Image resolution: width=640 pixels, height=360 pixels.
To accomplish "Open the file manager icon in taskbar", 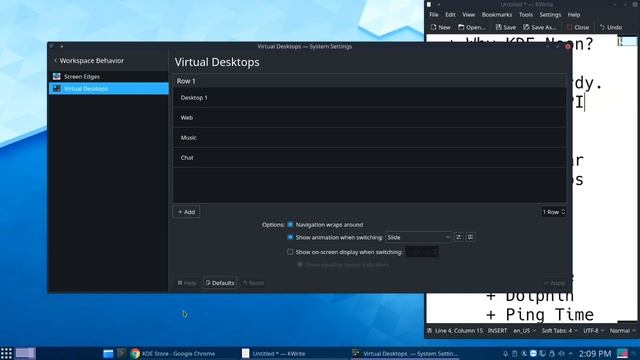I will point(108,353).
